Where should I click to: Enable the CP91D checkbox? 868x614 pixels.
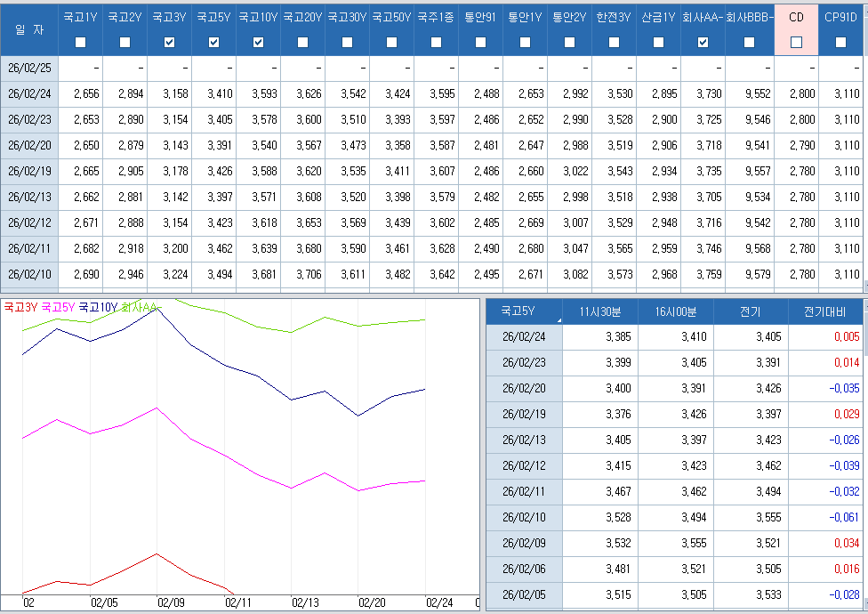[841, 42]
